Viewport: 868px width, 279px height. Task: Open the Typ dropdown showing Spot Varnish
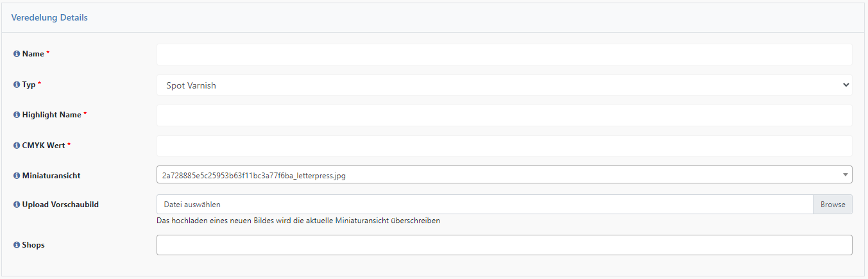(504, 85)
